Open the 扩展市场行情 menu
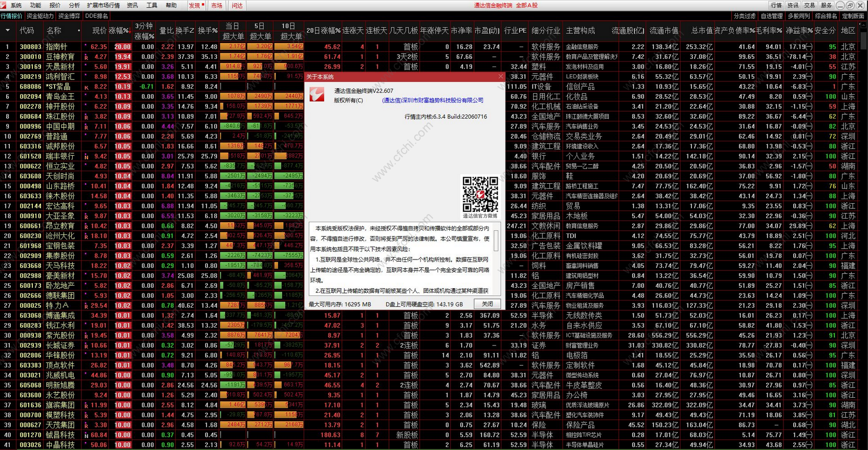Viewport: 868px width, 450px height. coord(103,5)
